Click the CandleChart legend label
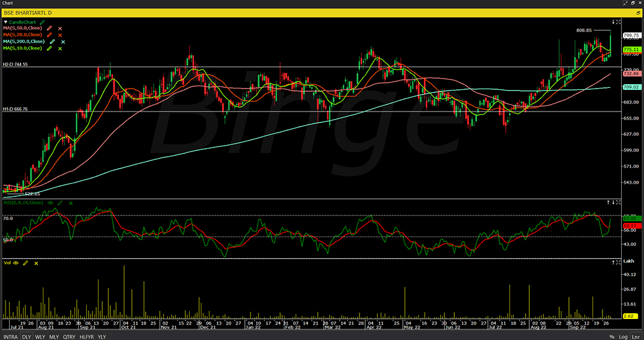Screen dimensions: 644x340 (22, 22)
